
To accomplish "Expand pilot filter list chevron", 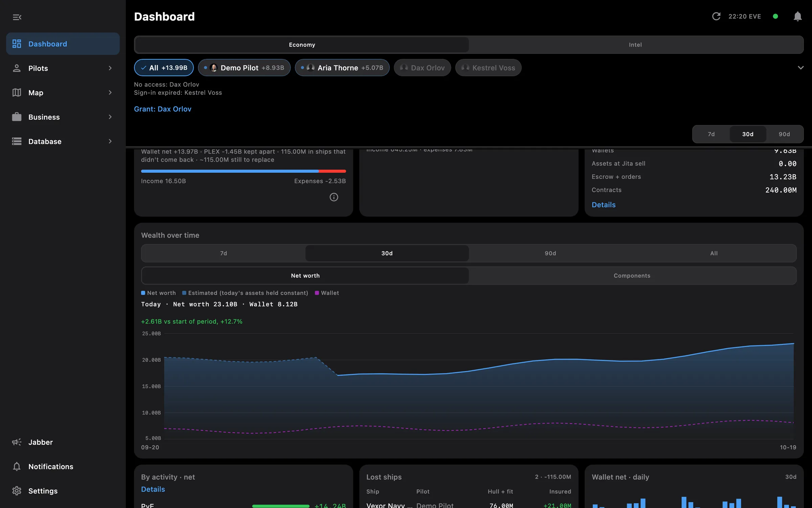I will tap(800, 68).
